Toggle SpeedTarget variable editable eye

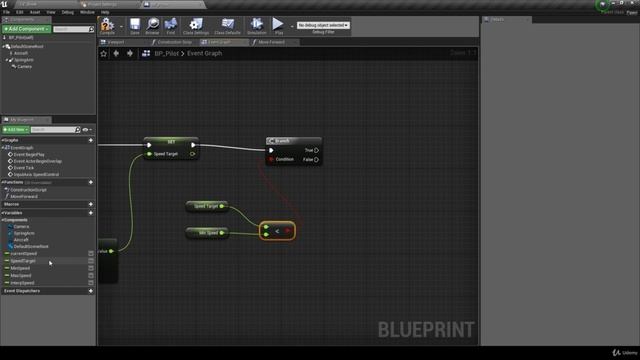click(x=91, y=261)
